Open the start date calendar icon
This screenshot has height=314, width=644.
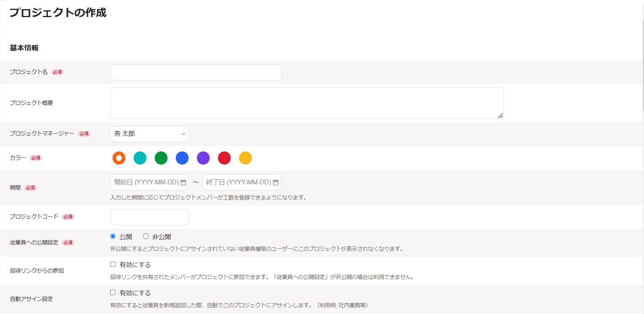pos(183,182)
